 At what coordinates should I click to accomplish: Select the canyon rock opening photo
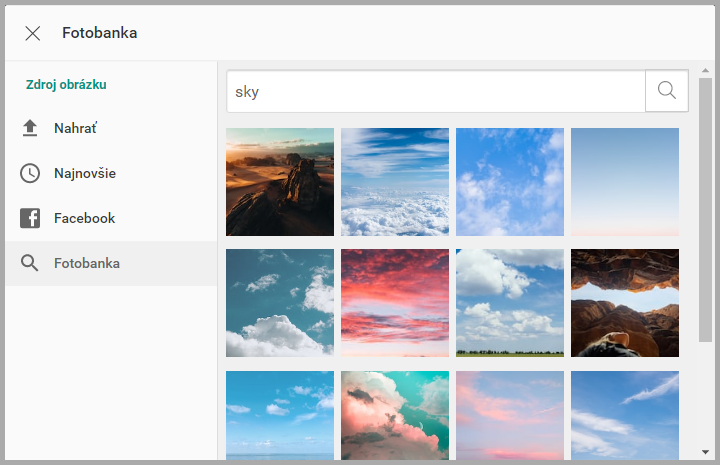625,303
